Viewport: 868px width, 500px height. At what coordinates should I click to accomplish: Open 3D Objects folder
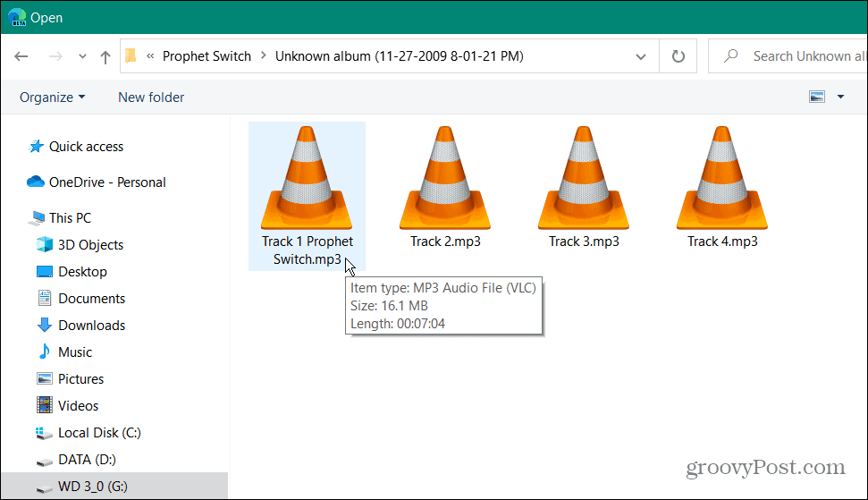(x=91, y=245)
